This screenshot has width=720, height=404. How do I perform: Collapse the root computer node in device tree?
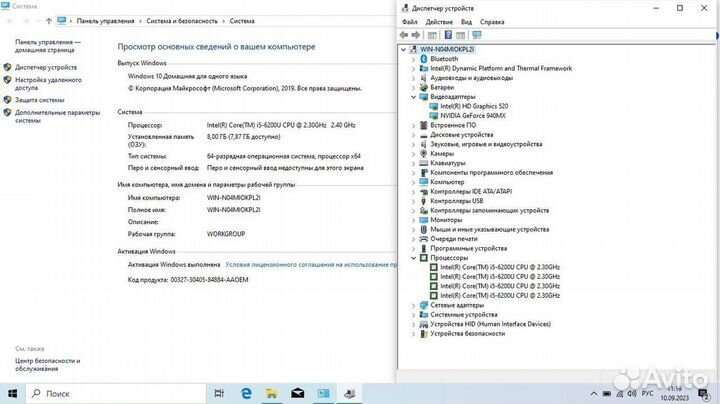404,49
